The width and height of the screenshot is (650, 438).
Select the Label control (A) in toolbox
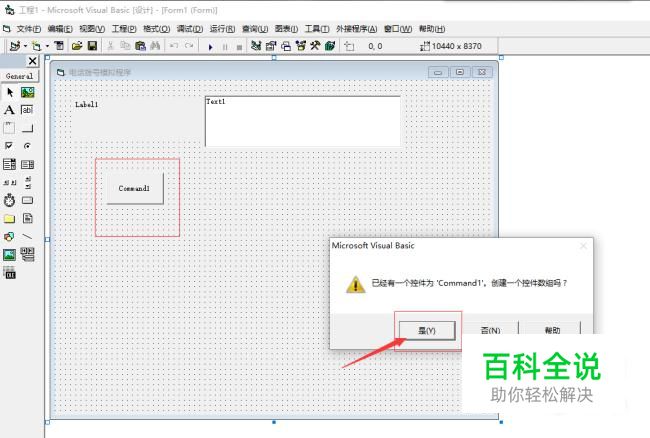[10, 110]
